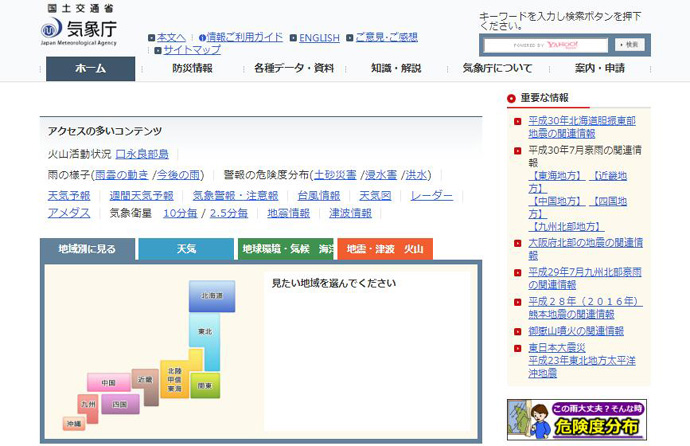Open the サイトマップ link
This screenshot has width=690, height=446.
click(192, 50)
